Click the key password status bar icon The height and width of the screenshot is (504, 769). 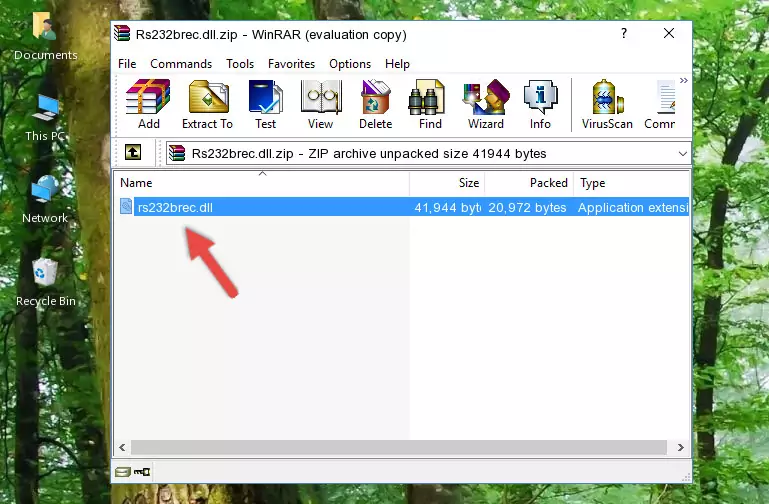(x=142, y=472)
